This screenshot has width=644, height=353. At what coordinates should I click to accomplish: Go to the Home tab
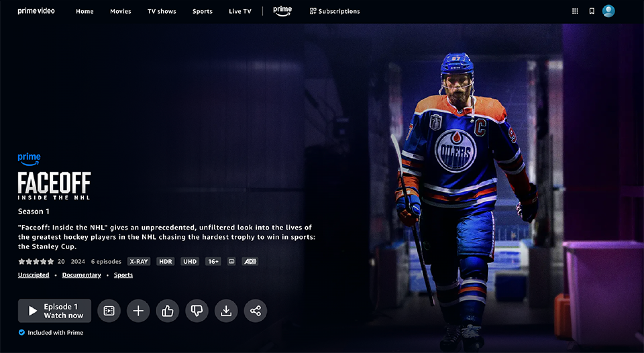[84, 11]
